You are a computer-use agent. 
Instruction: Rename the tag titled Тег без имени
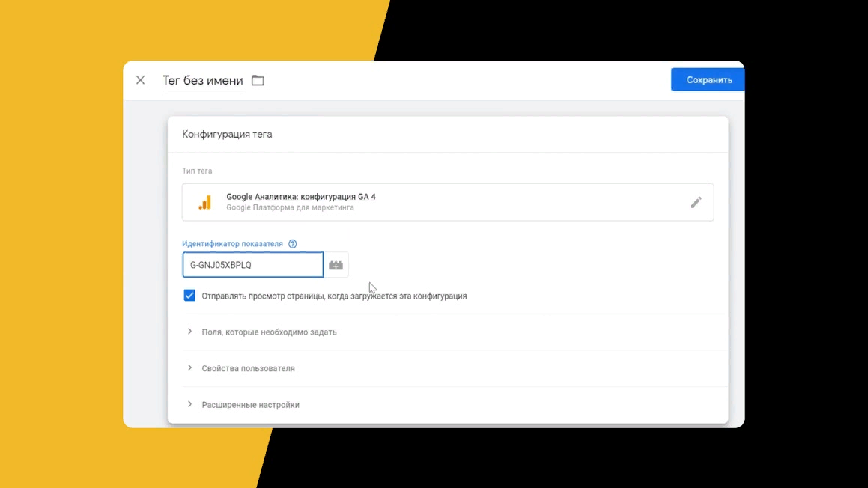coord(203,81)
